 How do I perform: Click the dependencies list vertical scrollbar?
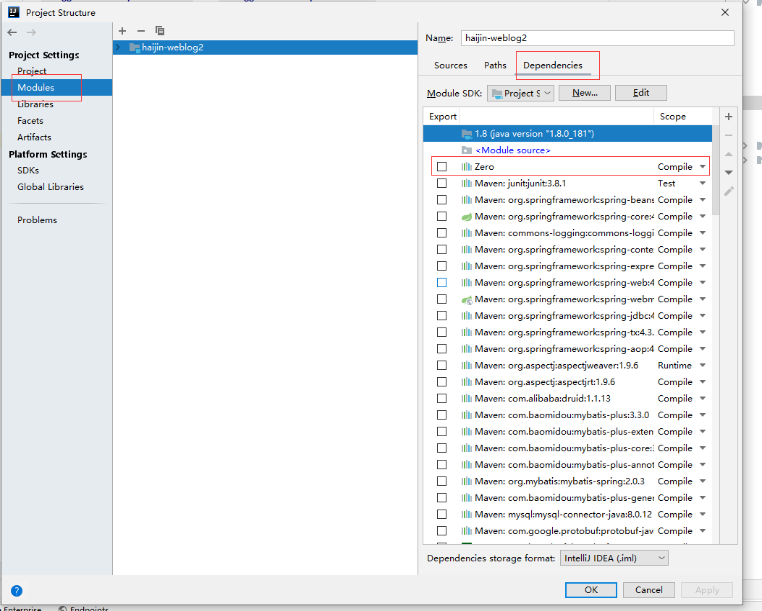click(x=715, y=170)
